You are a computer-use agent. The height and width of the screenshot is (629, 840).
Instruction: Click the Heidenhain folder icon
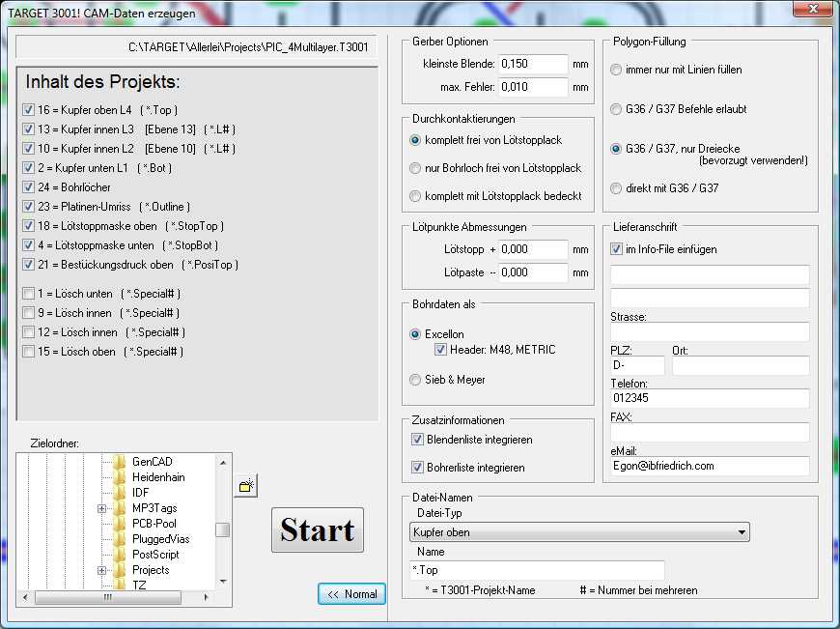click(120, 477)
